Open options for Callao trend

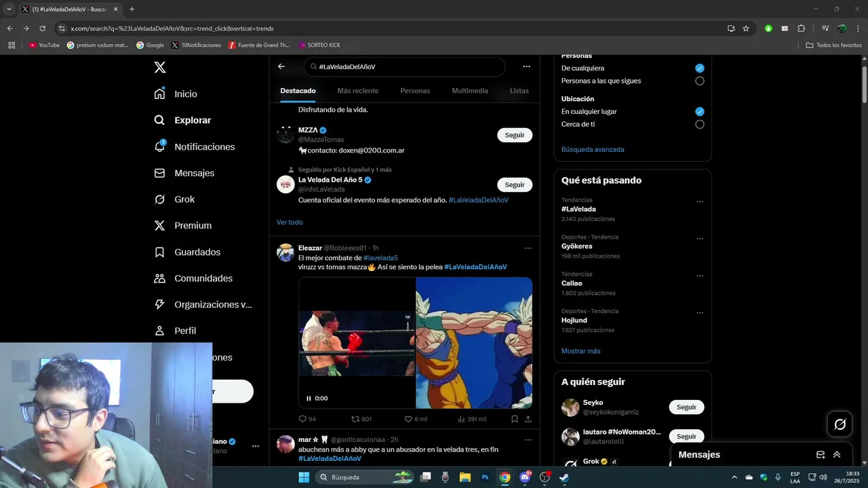click(x=700, y=276)
